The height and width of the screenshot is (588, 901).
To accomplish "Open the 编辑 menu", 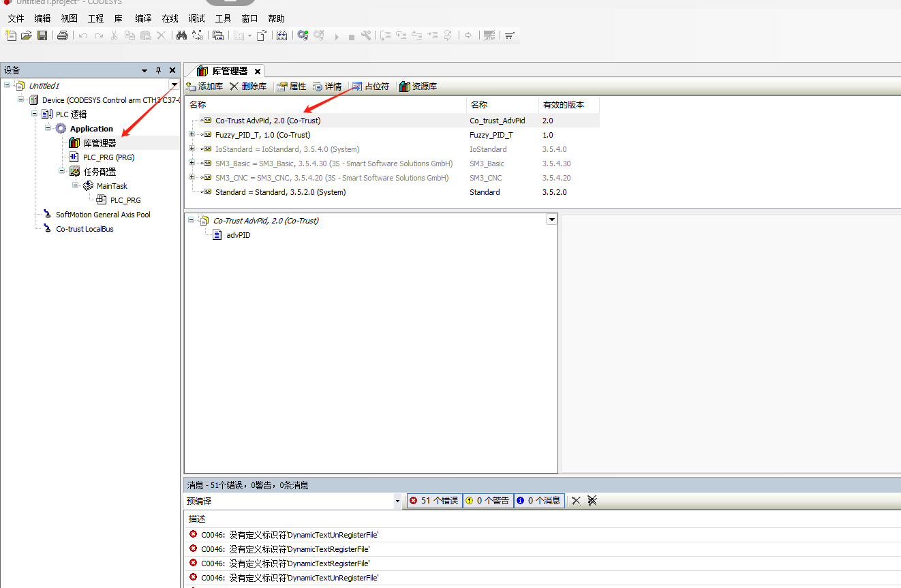I will point(42,18).
